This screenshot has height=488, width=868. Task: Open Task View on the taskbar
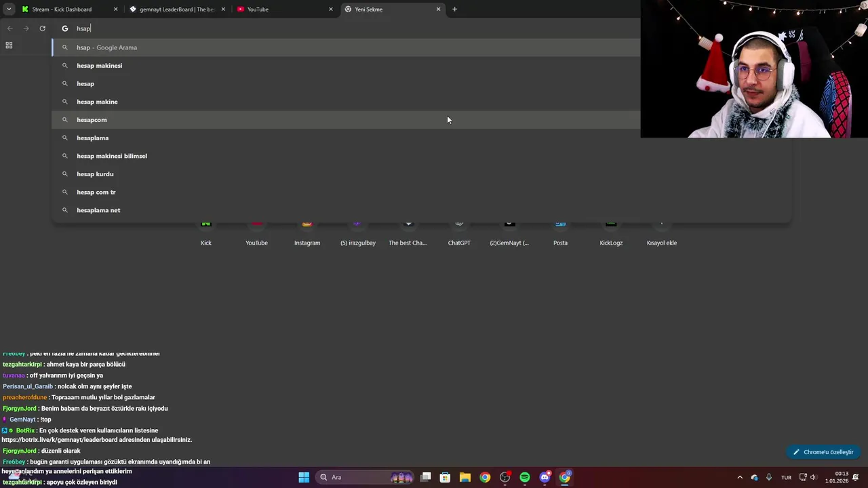pos(426,477)
